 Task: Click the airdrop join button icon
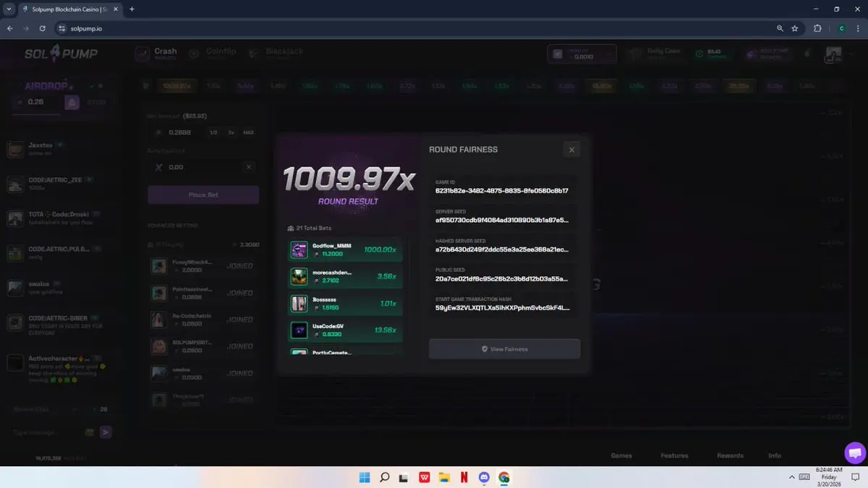coord(72,103)
